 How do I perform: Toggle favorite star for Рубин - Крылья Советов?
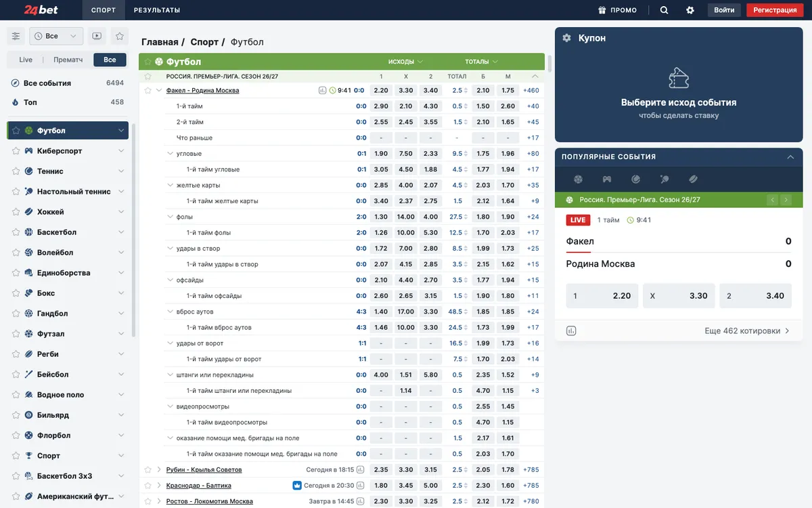tap(148, 469)
